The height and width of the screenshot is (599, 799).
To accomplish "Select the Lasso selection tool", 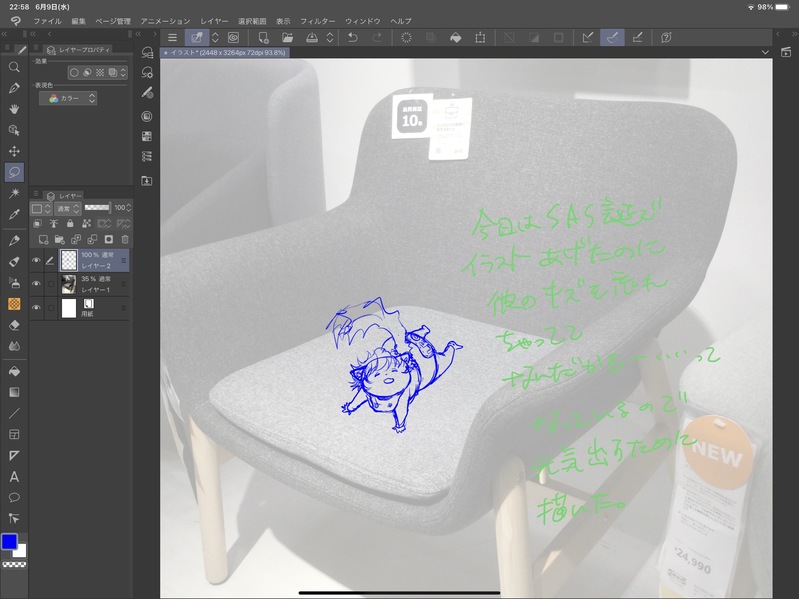I will click(x=14, y=172).
